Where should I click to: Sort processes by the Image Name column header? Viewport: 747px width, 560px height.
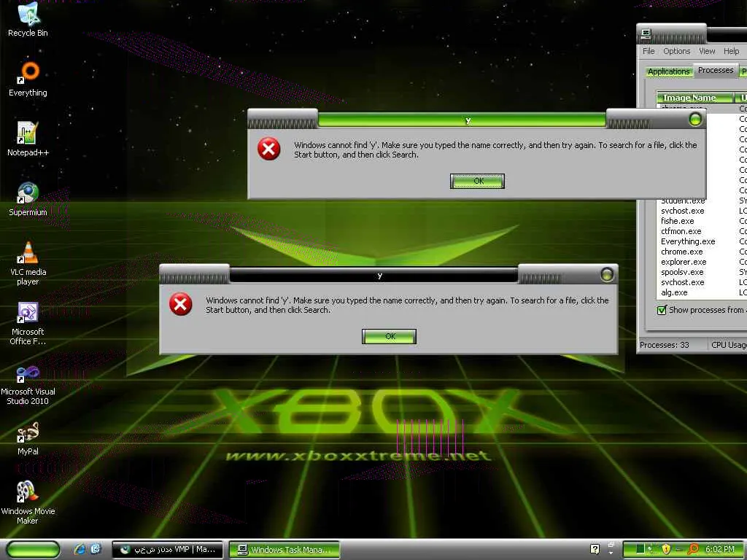click(x=695, y=98)
